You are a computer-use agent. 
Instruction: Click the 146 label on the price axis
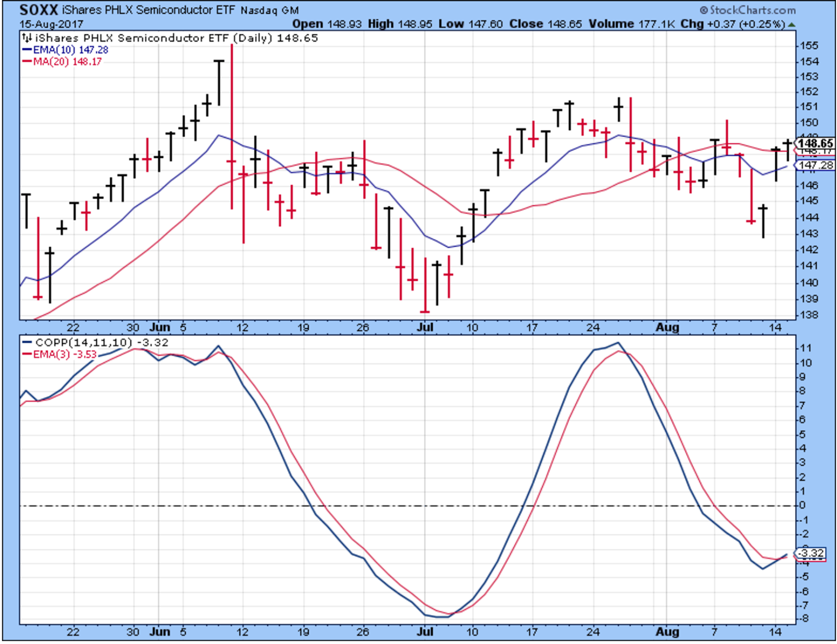tap(808, 186)
